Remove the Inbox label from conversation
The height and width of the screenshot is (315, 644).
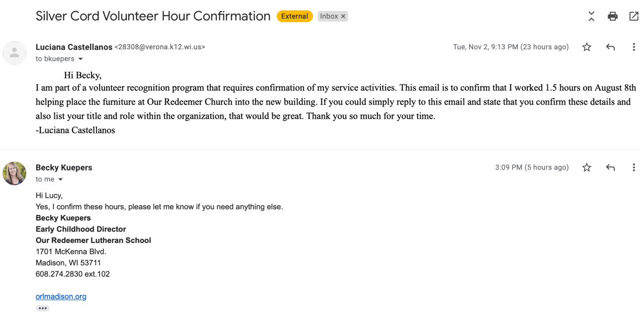point(343,17)
